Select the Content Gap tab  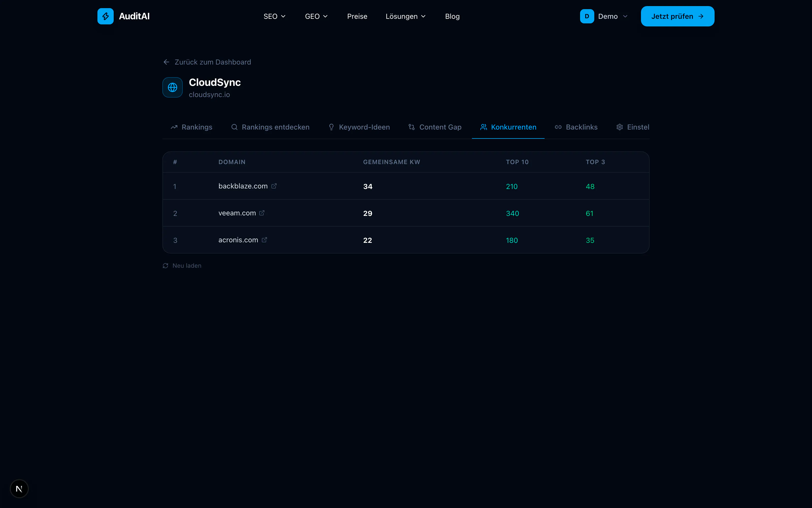[x=435, y=127]
